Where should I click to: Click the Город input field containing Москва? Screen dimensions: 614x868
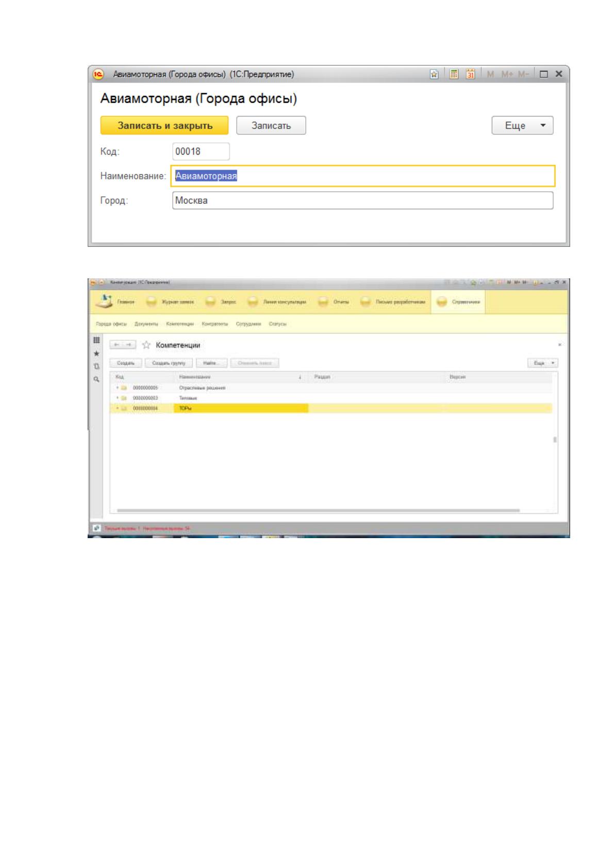pyautogui.click(x=362, y=201)
